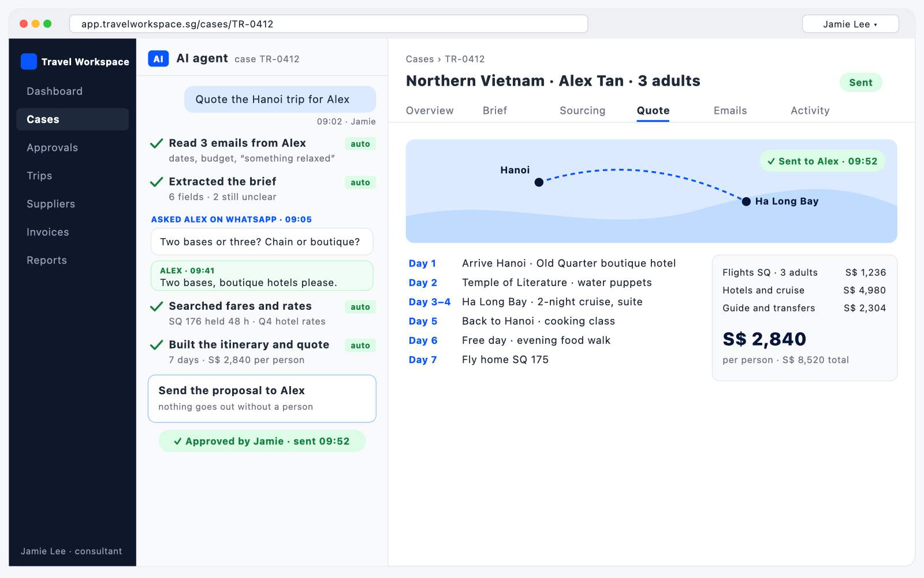The width and height of the screenshot is (924, 578).
Task: Switch to the Brief tab
Action: 495,110
